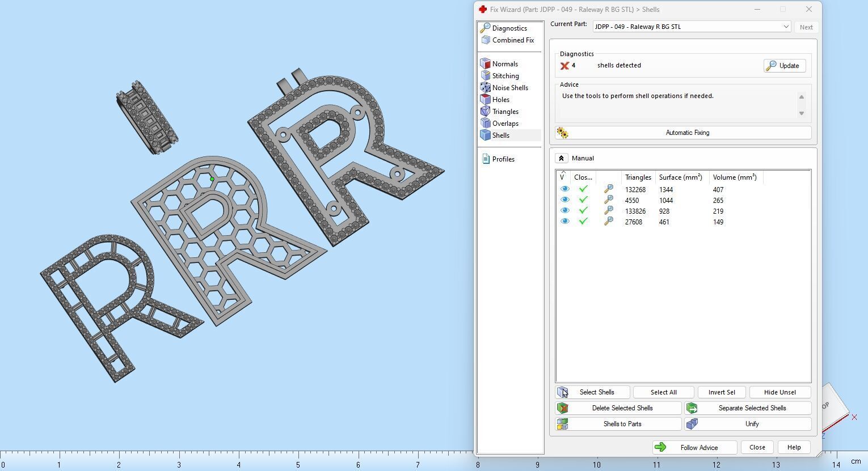
Task: Toggle visibility of the 132268-triangle shell
Action: 564,189
